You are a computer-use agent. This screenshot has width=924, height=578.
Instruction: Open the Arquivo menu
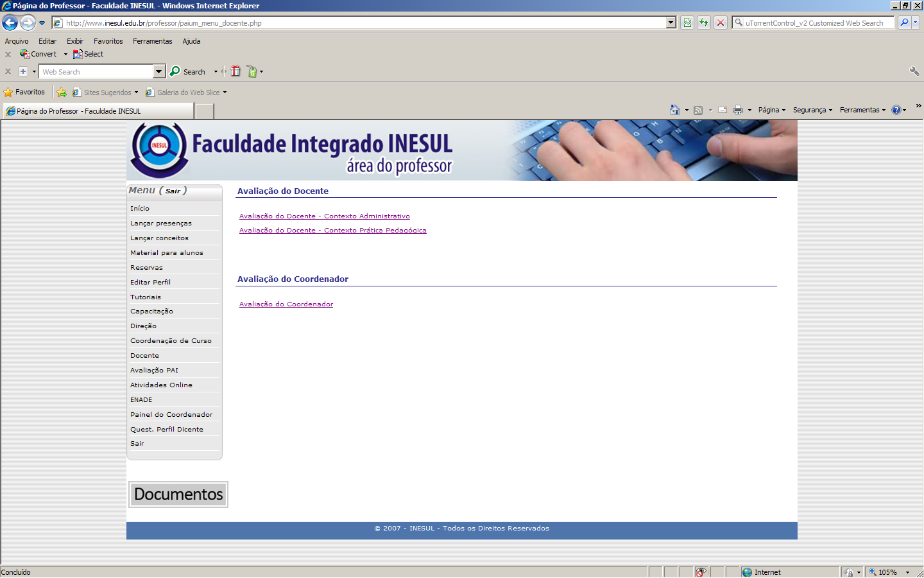(17, 41)
